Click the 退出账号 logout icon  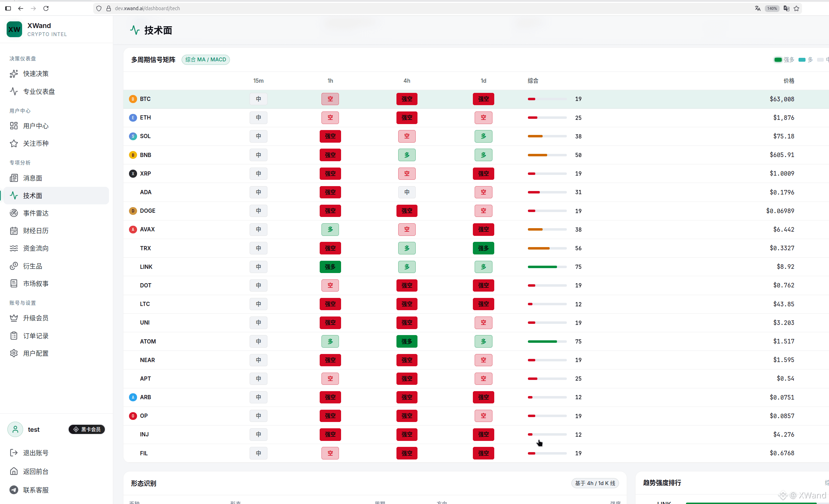pos(14,453)
